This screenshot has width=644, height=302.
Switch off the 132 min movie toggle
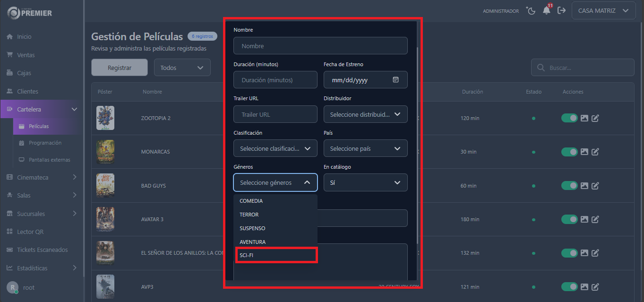pos(569,253)
